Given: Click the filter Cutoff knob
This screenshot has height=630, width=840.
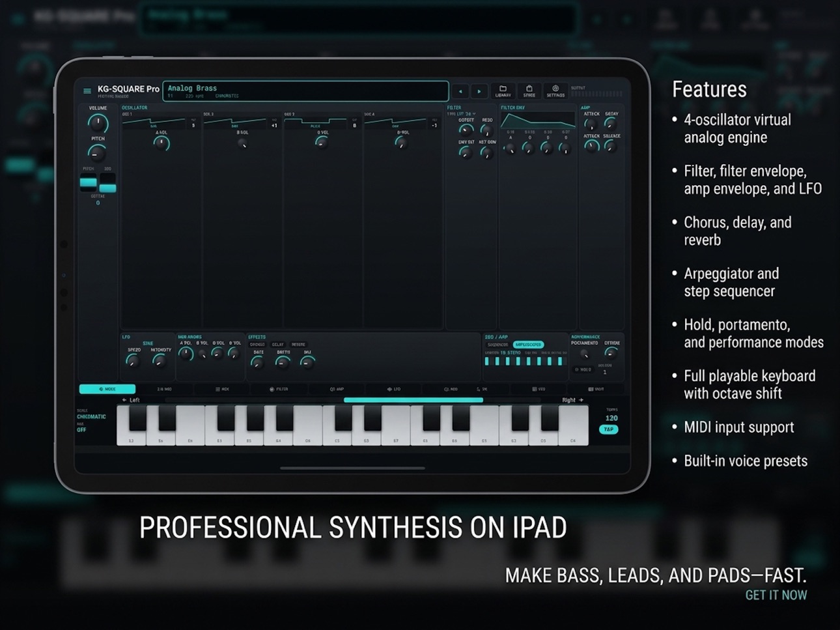Looking at the screenshot, I should [x=466, y=130].
